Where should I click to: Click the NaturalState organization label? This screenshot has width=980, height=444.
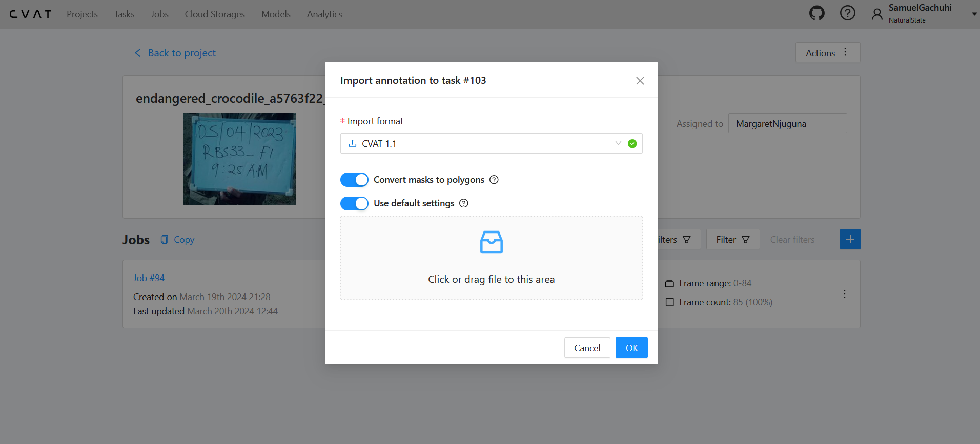click(907, 20)
